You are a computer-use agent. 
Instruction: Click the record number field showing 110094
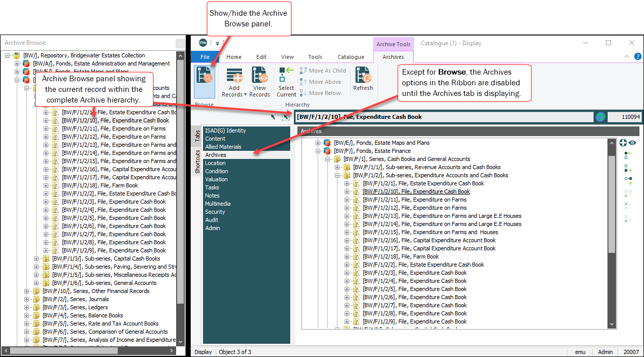tap(625, 117)
